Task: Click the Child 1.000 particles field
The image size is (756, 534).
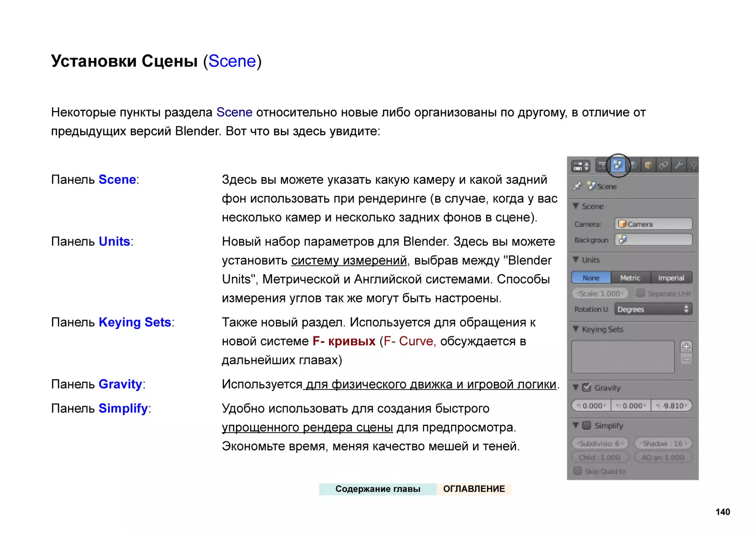Action: tap(600, 457)
